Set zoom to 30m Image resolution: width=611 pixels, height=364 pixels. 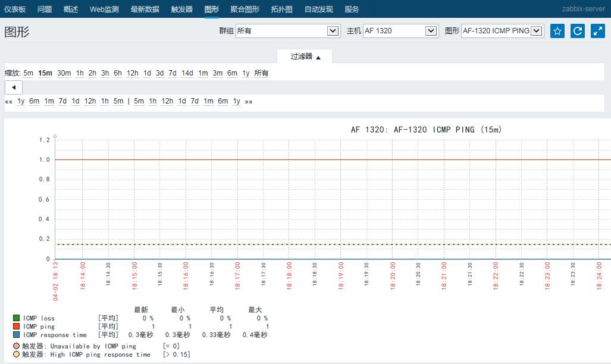point(64,73)
